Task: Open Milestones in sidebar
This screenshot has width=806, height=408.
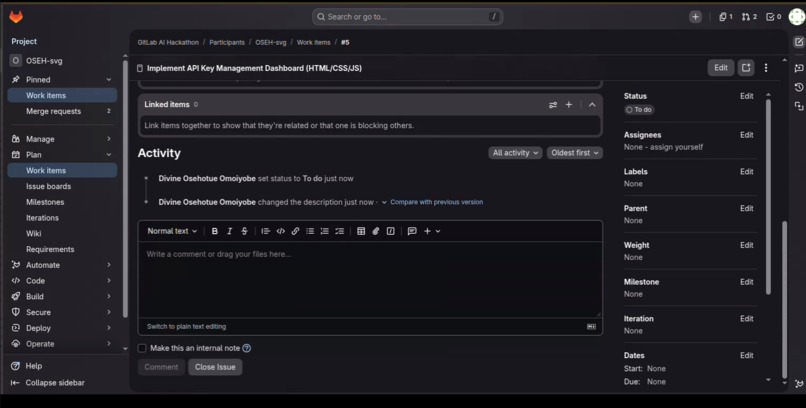Action: (x=62, y=202)
